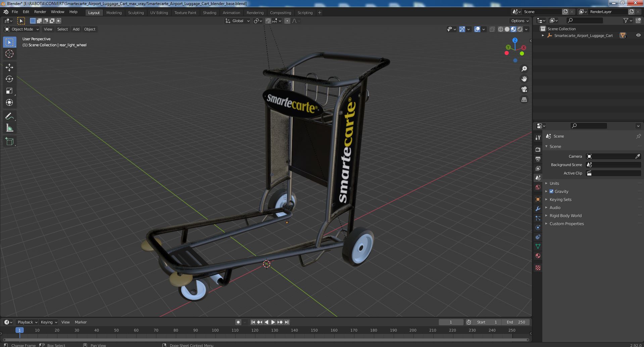Screen dimensions: 644x347
Task: Open the Object Mode dropdown
Action: (22, 29)
